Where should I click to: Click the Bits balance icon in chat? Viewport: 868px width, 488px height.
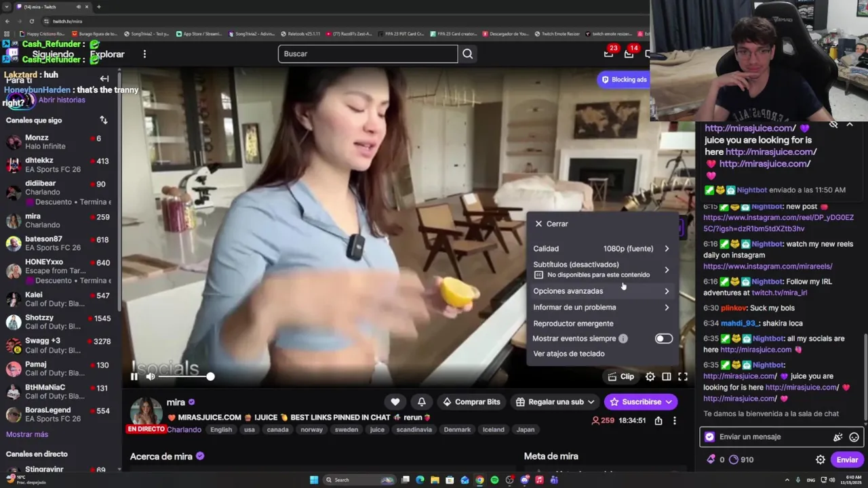(711, 460)
